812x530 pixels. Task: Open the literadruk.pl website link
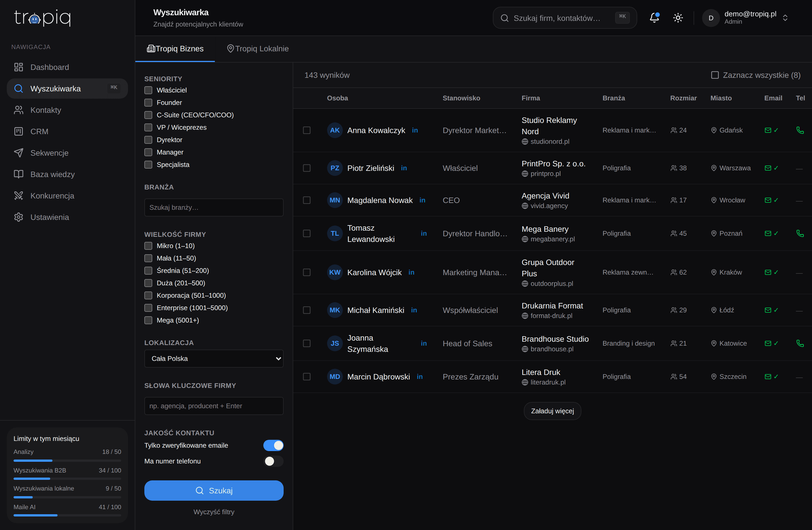click(x=548, y=382)
